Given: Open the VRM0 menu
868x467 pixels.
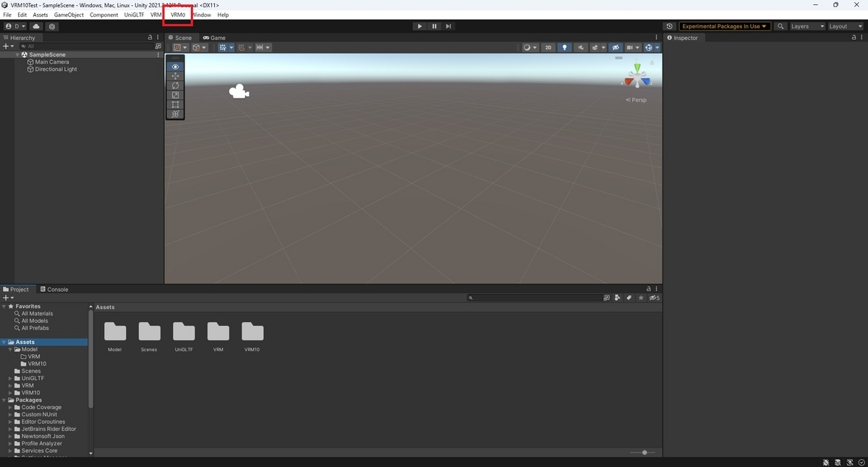Looking at the screenshot, I should pos(177,14).
